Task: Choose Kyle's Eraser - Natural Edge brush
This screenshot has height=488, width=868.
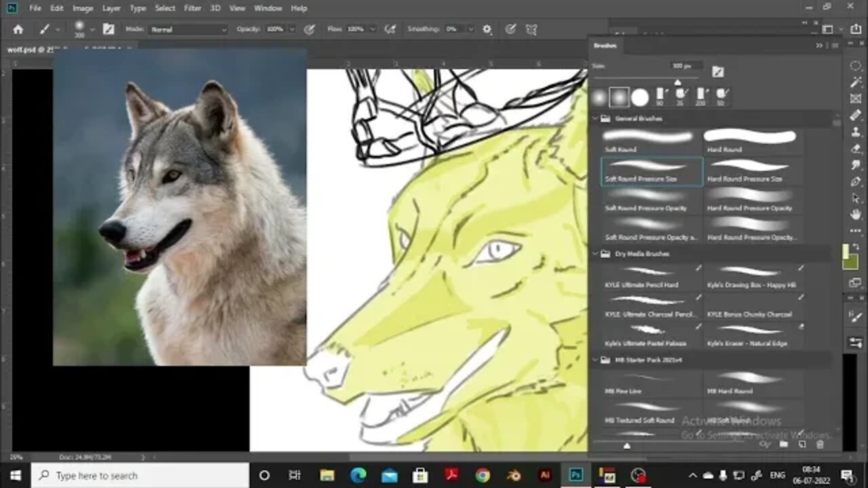Action: [x=754, y=335]
